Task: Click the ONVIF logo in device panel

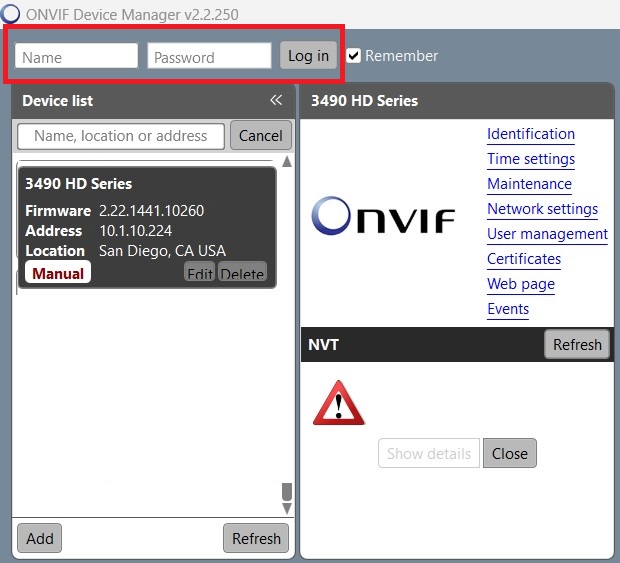Action: point(383,215)
